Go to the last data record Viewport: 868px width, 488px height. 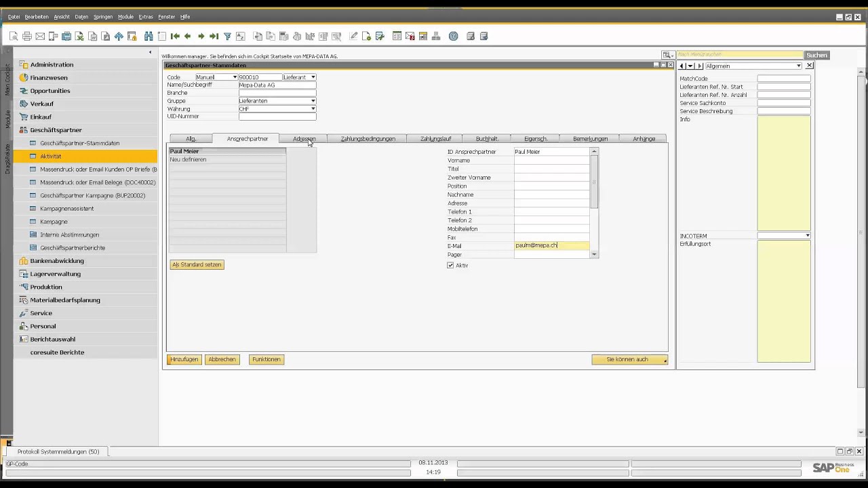click(x=214, y=36)
